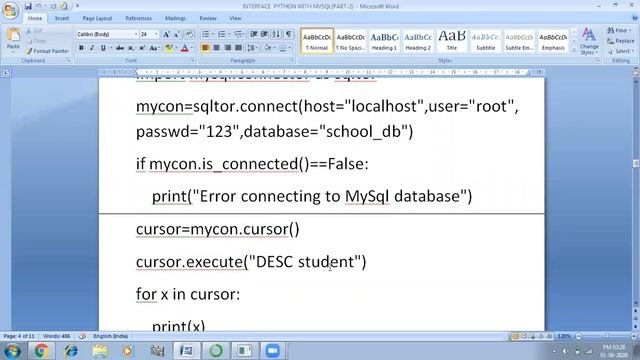Shrink font size with the smaller A icon
Viewport: 640px width, 360px height.
pos(177,34)
